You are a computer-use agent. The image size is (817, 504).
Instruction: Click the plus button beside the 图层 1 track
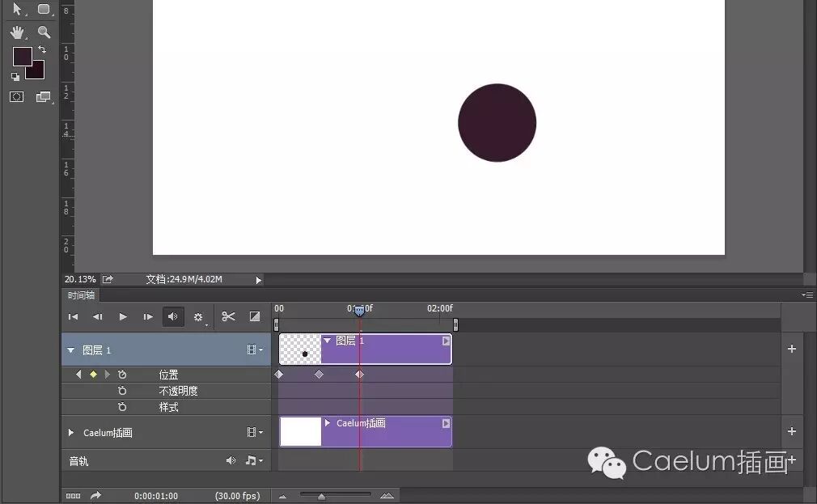pos(791,349)
